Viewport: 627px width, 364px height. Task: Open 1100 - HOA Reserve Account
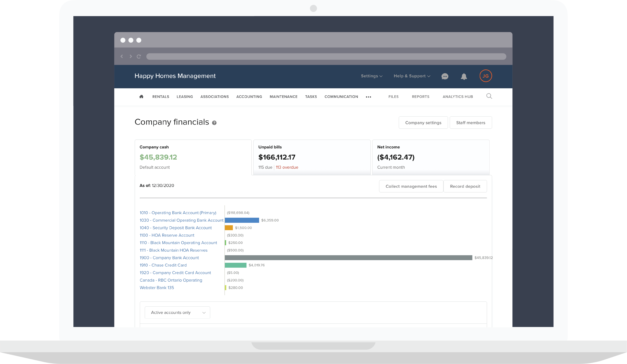(167, 235)
